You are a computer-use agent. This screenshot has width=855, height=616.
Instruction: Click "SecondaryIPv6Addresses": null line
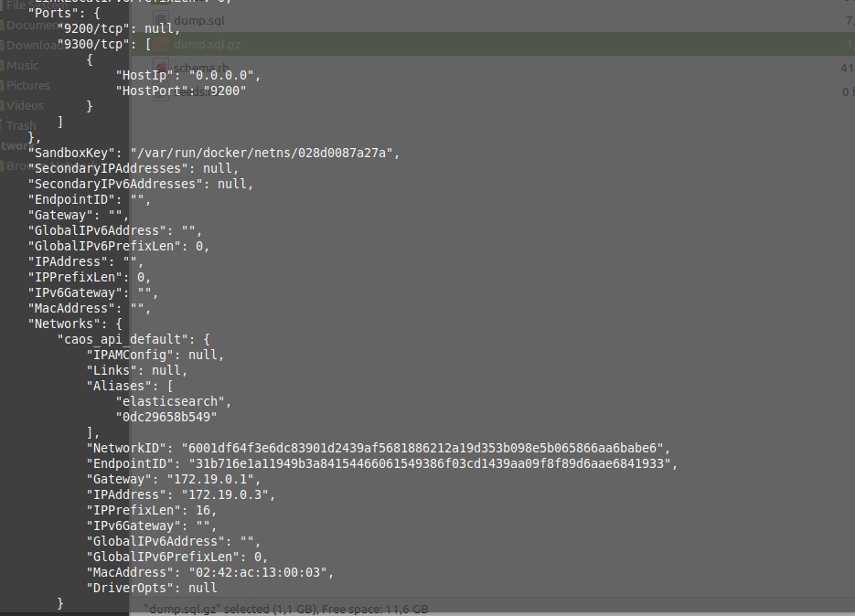pos(141,184)
